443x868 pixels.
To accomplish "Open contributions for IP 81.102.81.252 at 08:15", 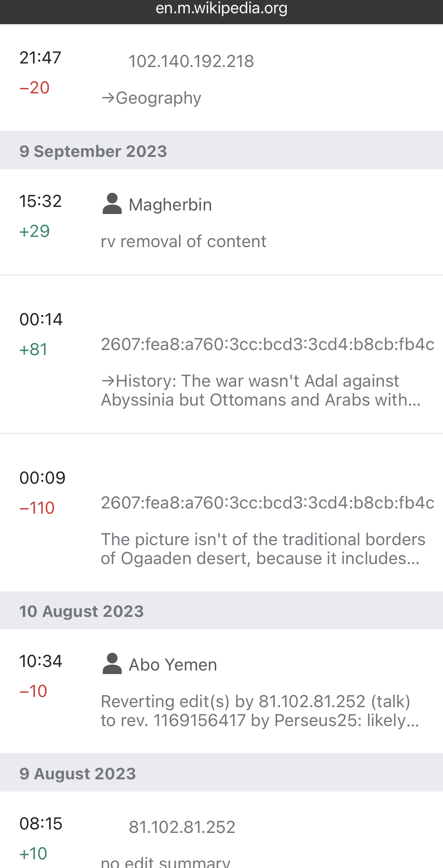I will pos(182,827).
